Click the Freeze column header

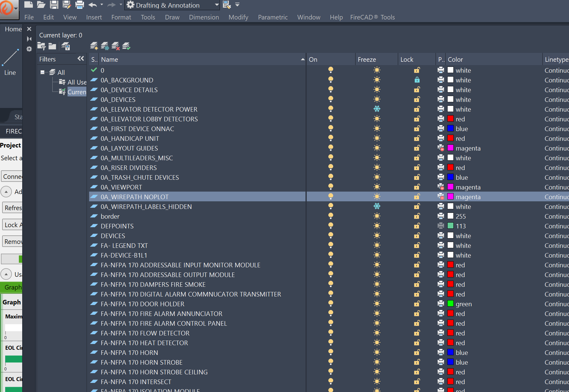[x=376, y=59]
